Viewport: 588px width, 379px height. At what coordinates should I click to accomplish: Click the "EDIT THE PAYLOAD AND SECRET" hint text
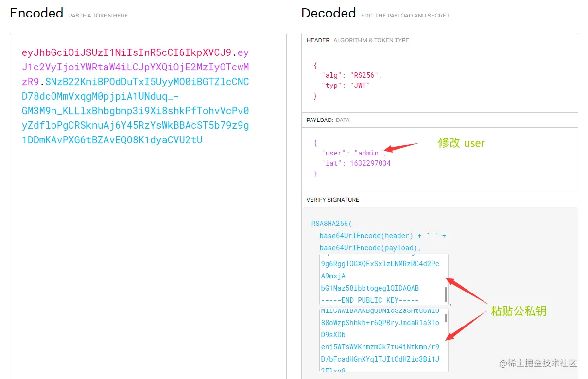405,16
